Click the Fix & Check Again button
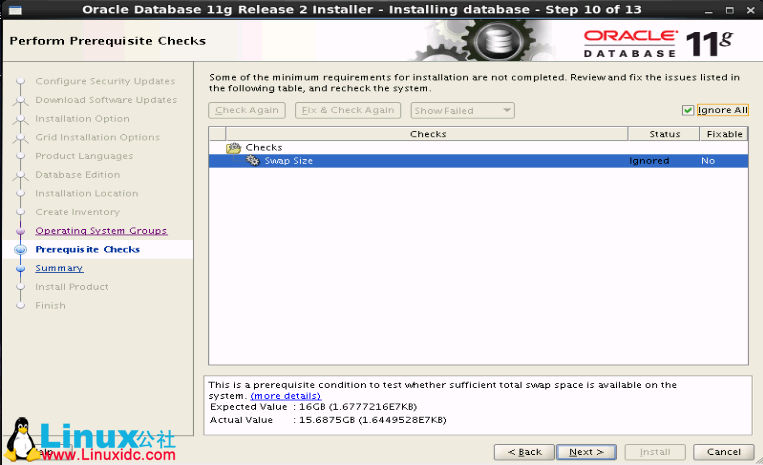Image resolution: width=763 pixels, height=465 pixels. [348, 110]
